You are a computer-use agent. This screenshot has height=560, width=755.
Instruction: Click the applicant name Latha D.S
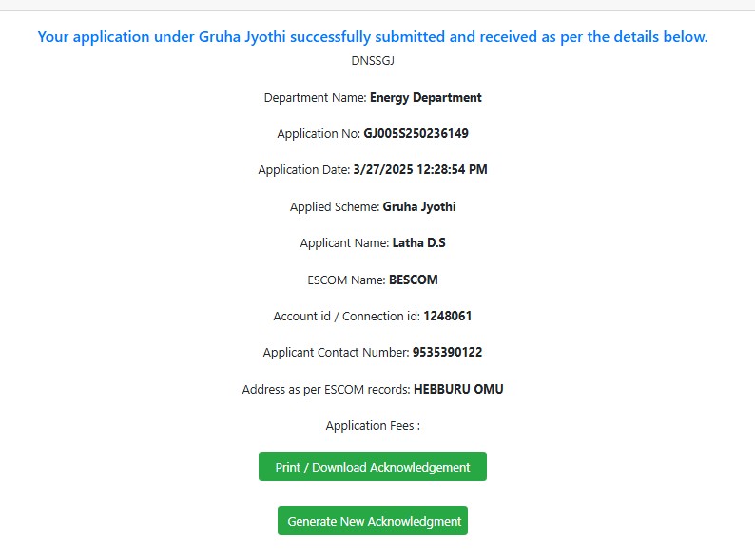[x=419, y=242]
